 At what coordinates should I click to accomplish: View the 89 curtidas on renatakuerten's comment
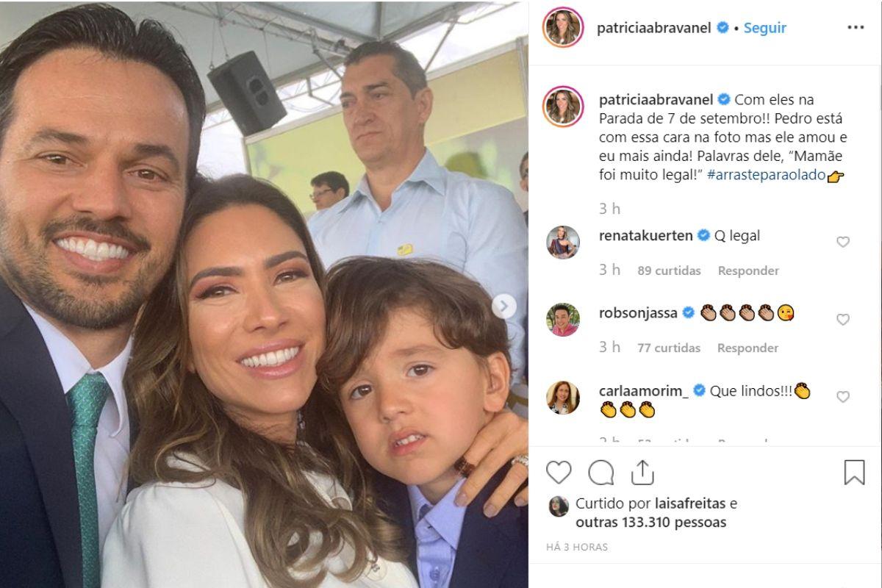(x=669, y=270)
